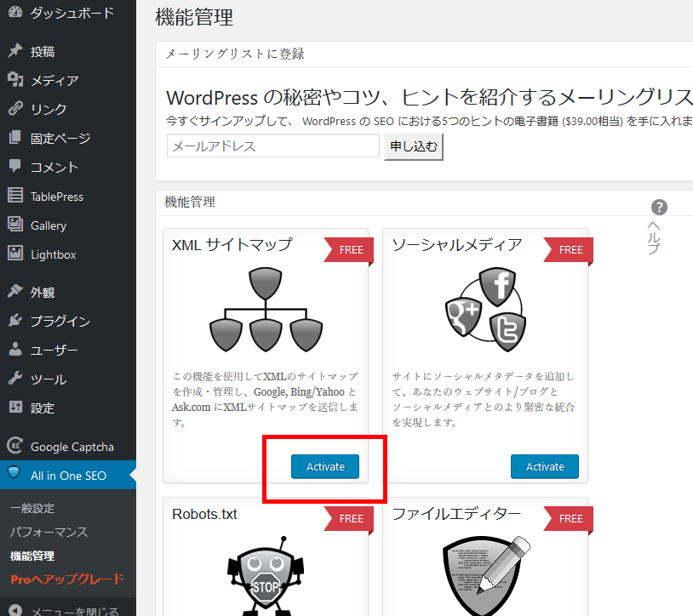Viewport: 693px width, 616px height.
Task: Click the メーリングリストに登録 panel header
Action: 235,54
